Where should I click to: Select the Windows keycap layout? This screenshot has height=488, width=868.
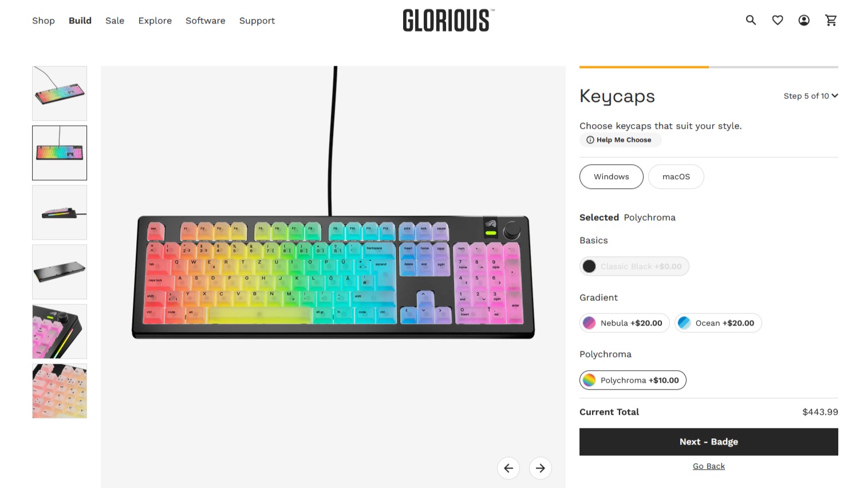[611, 177]
